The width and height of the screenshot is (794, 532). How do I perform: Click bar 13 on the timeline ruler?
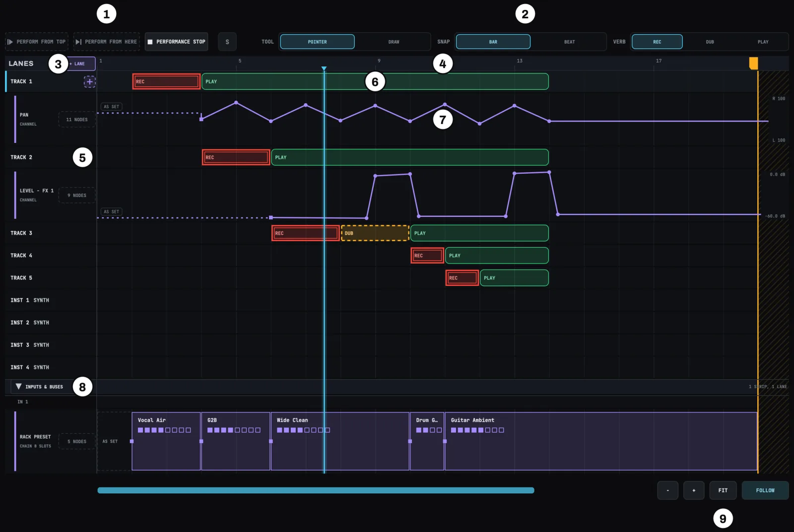[519, 61]
